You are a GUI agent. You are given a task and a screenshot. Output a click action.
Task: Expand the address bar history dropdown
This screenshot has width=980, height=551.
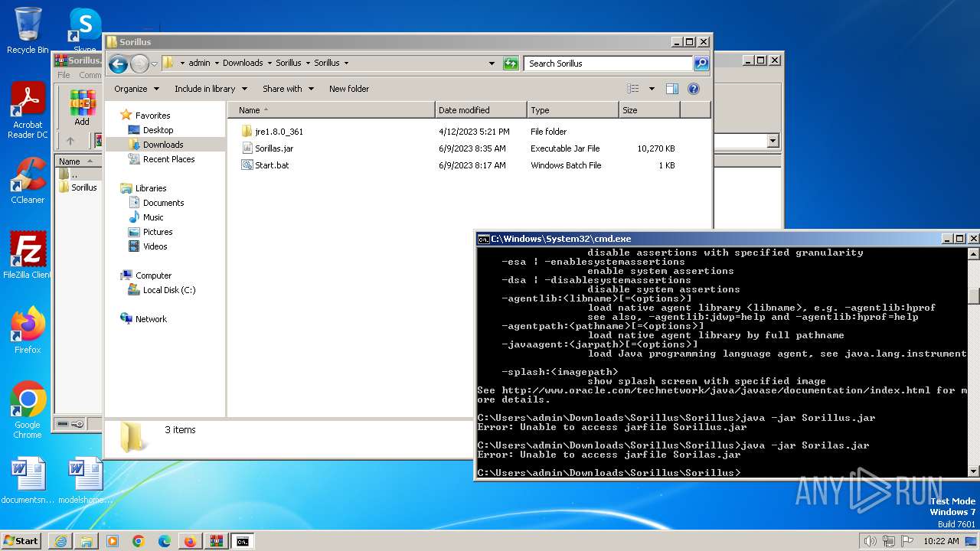pyautogui.click(x=492, y=64)
